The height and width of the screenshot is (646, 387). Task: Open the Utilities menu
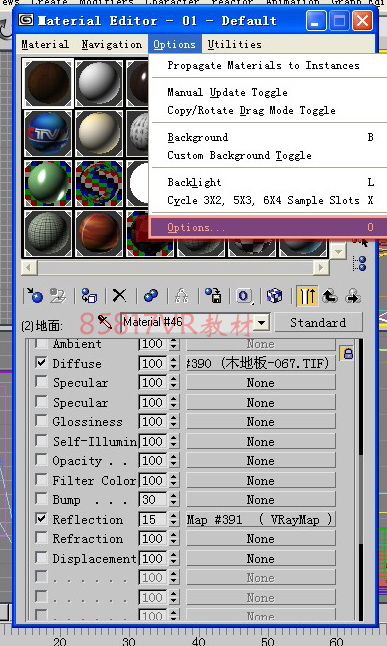click(235, 44)
